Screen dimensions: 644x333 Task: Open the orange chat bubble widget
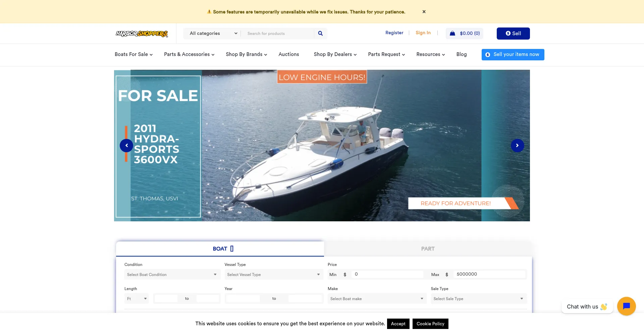click(x=626, y=306)
